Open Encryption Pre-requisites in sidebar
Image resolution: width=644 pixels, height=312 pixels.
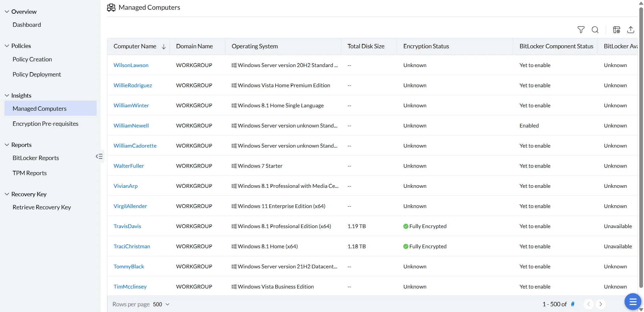(x=45, y=123)
